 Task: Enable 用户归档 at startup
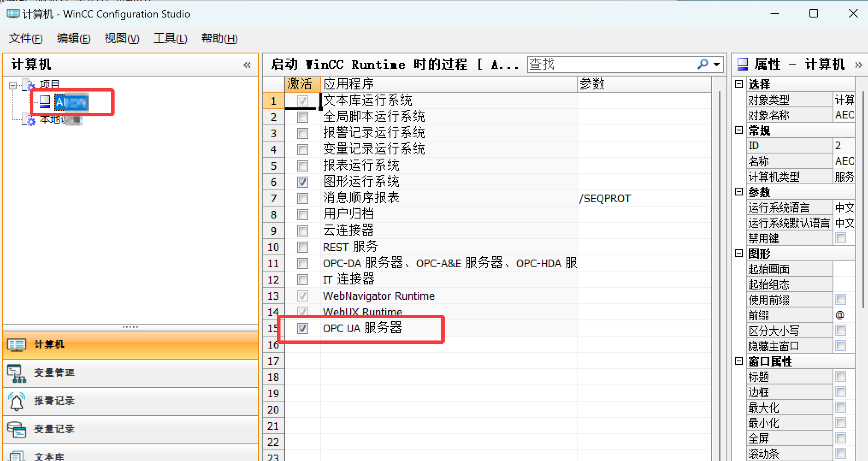[303, 215]
